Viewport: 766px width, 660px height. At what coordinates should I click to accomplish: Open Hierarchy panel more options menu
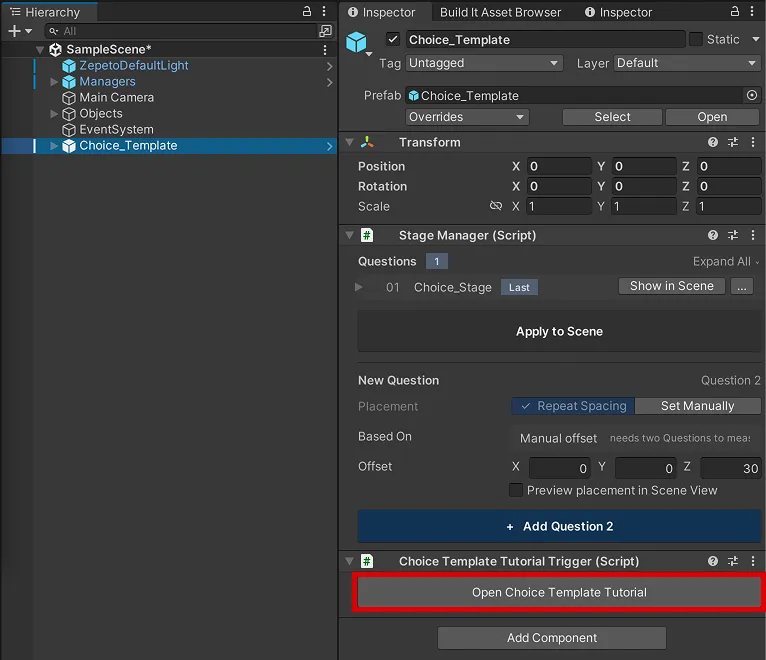pos(324,11)
